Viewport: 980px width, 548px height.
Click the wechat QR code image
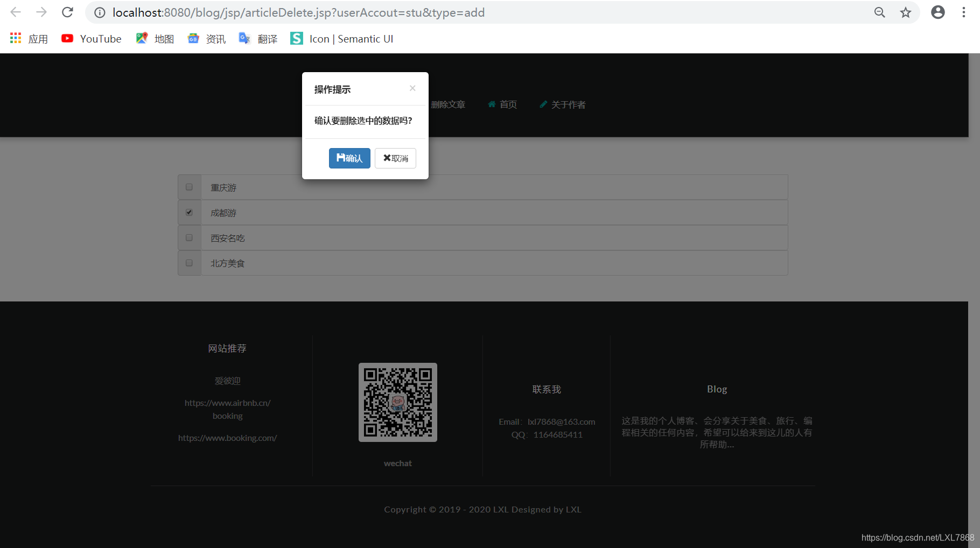click(x=398, y=402)
